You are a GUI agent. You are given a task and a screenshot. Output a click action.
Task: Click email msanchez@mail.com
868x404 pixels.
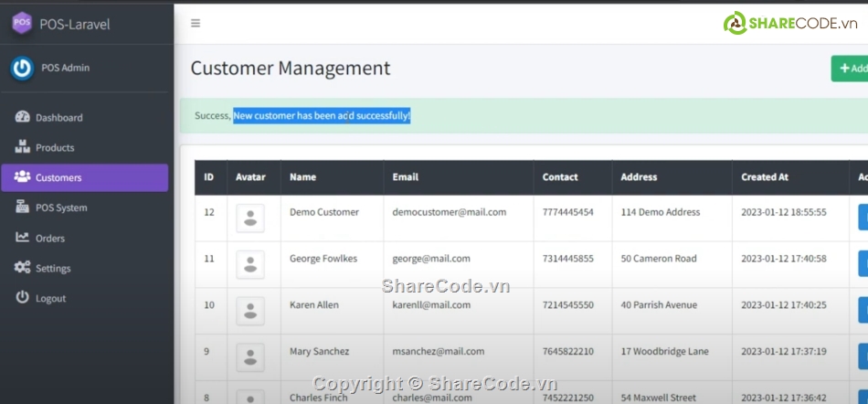click(439, 351)
